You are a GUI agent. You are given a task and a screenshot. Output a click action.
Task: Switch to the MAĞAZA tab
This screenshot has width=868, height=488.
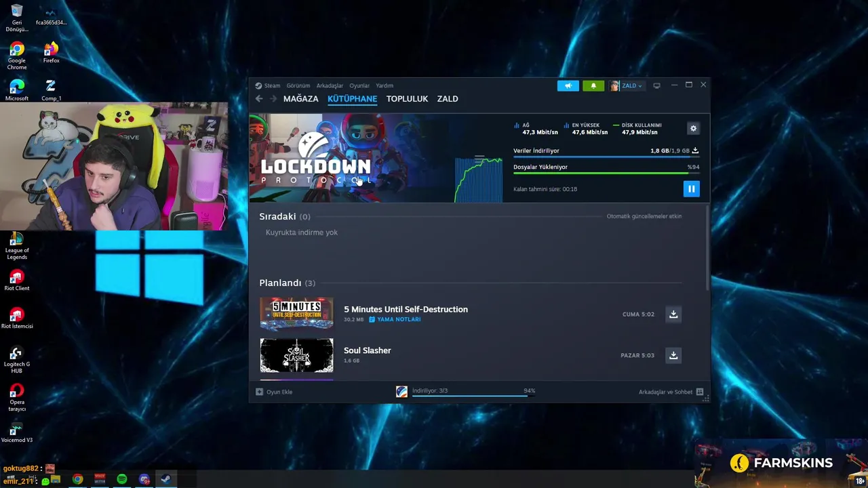[300, 99]
